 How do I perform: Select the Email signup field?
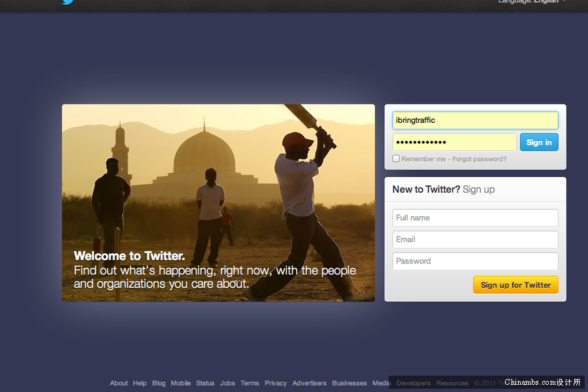click(475, 240)
